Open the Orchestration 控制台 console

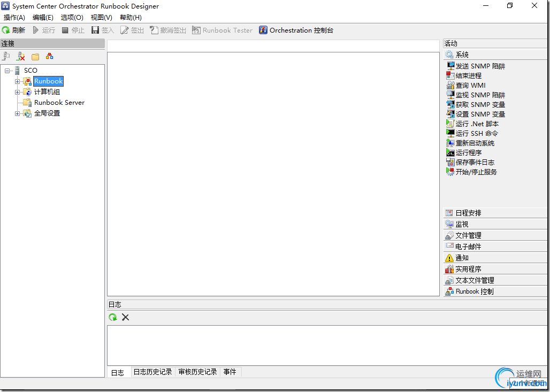296,30
